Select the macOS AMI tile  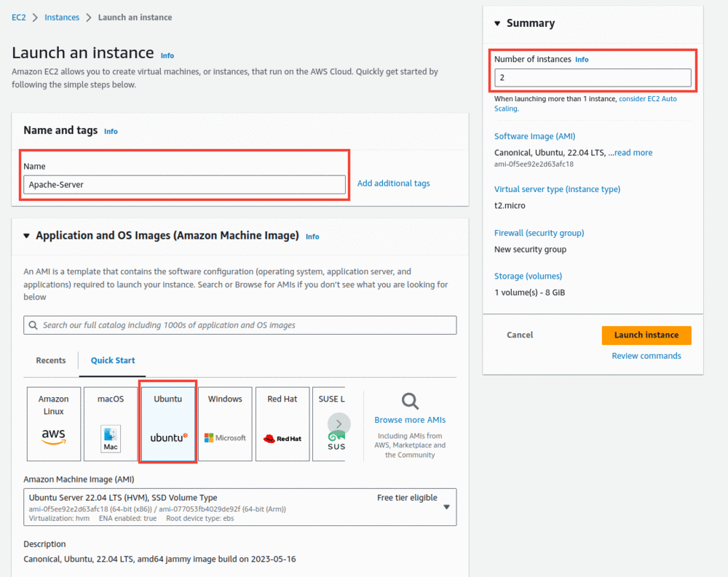click(x=111, y=423)
